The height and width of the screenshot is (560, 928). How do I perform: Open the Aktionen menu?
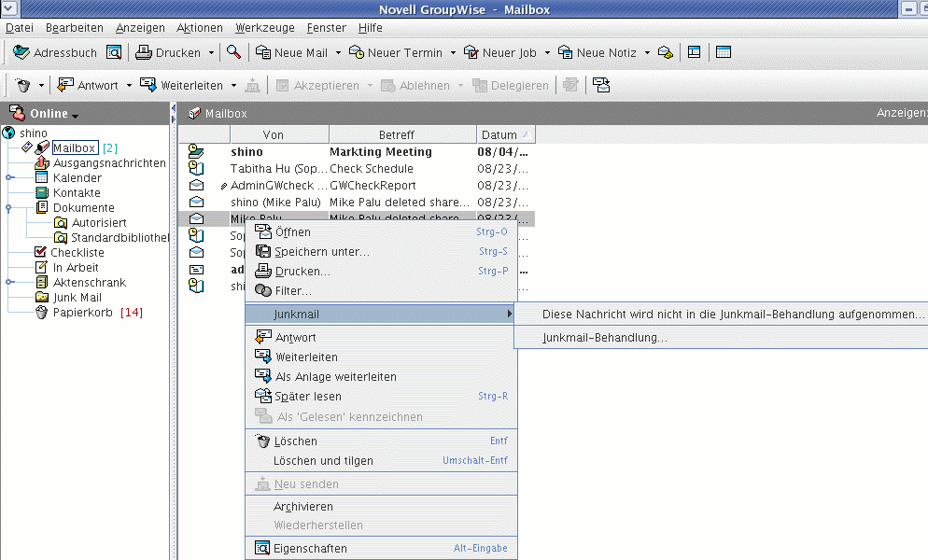pos(200,28)
